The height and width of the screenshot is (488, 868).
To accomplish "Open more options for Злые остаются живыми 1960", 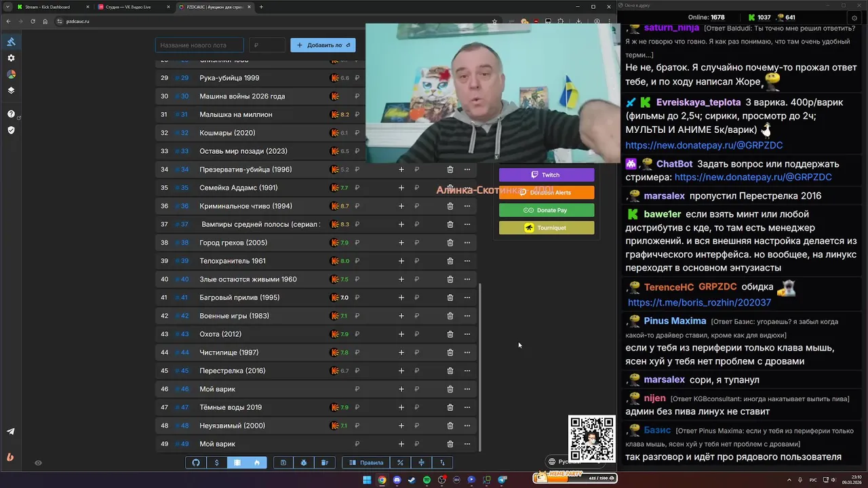I will 467,279.
